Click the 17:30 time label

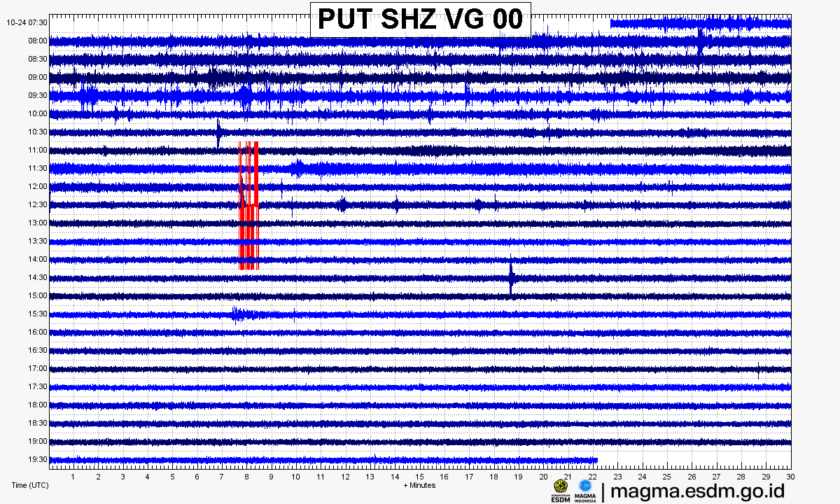[38, 386]
